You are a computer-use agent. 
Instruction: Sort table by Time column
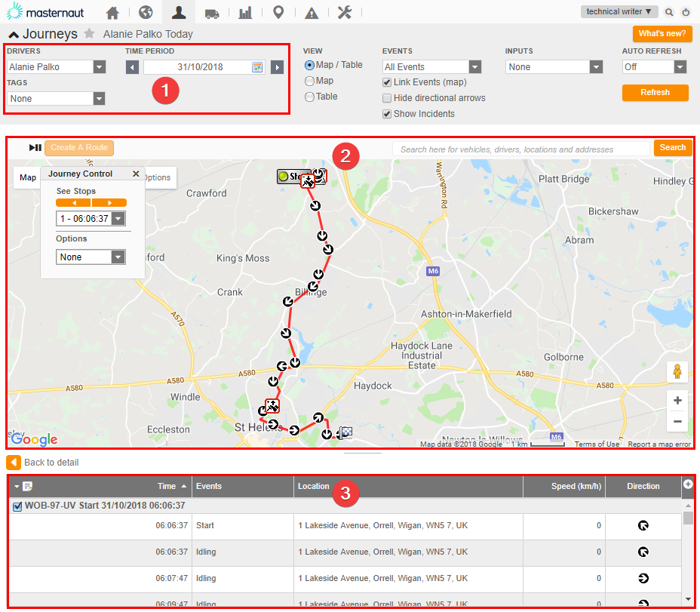point(167,486)
